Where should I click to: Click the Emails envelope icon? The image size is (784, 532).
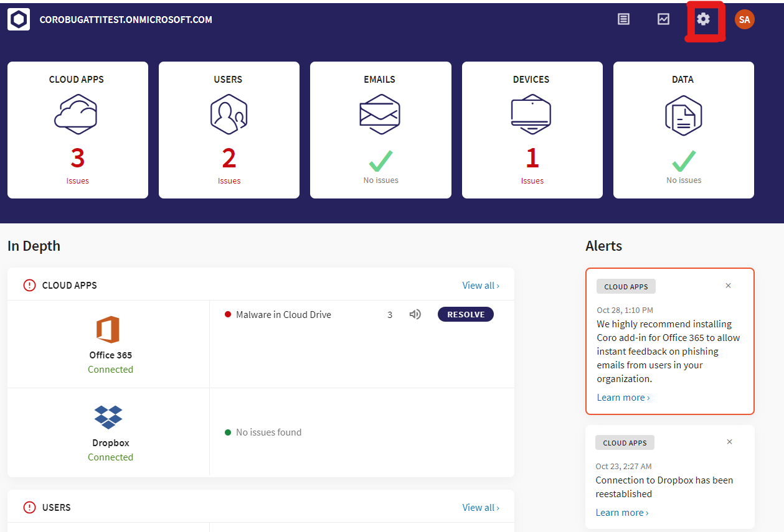pos(380,114)
